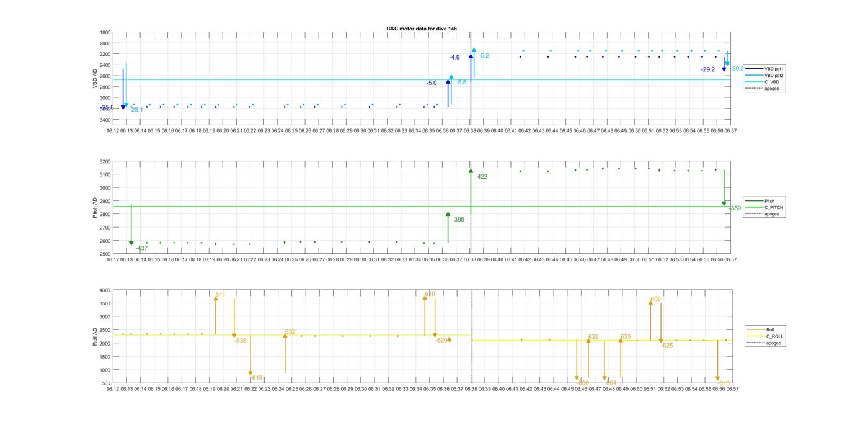This screenshot has height=430, width=868.
Task: Click the '-389' pitch annotation
Action: coord(735,208)
